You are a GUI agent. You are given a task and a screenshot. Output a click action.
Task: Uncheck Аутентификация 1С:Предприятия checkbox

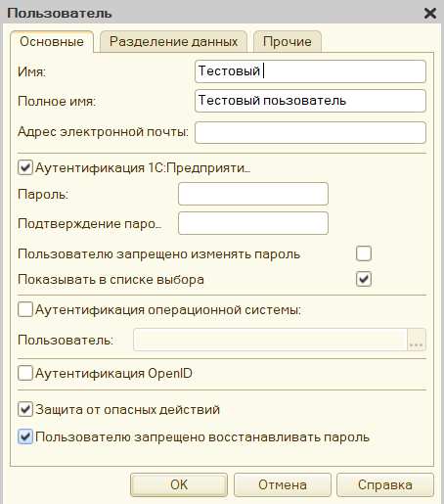point(25,167)
